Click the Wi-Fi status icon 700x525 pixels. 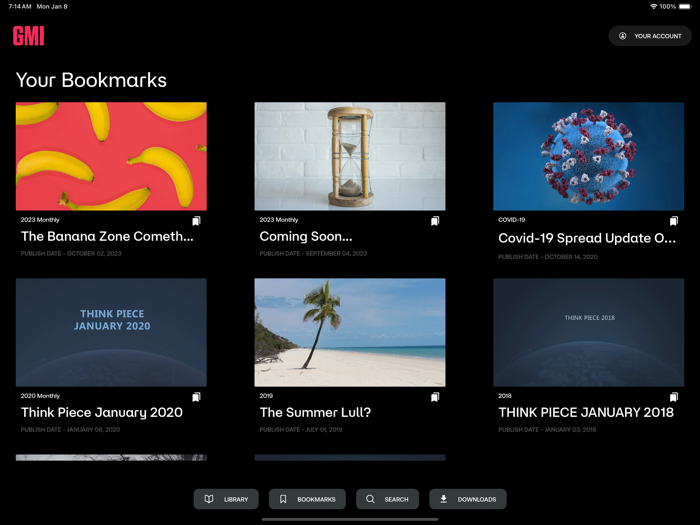[654, 6]
